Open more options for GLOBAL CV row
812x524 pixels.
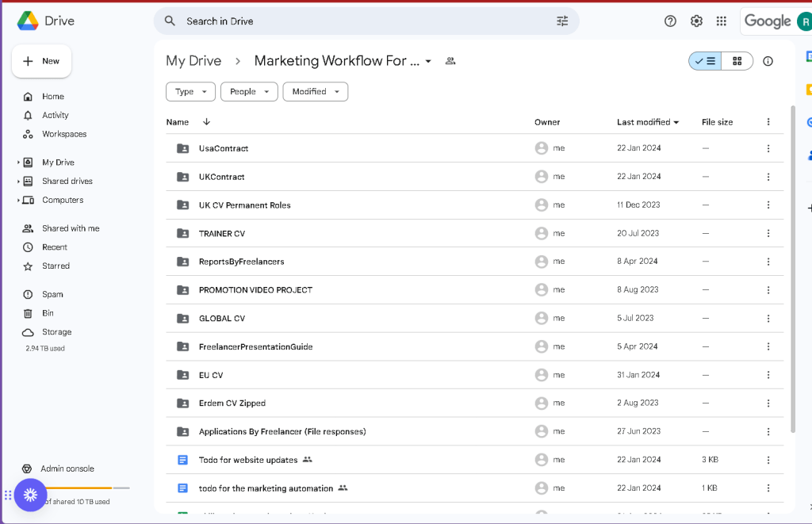coord(768,319)
